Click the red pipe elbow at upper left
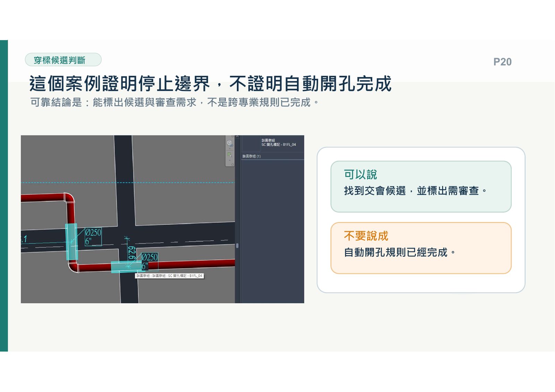The image size is (555, 392). (x=69, y=198)
